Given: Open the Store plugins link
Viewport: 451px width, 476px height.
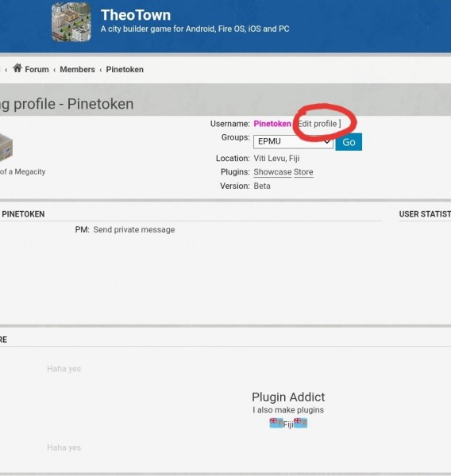Looking at the screenshot, I should (303, 172).
